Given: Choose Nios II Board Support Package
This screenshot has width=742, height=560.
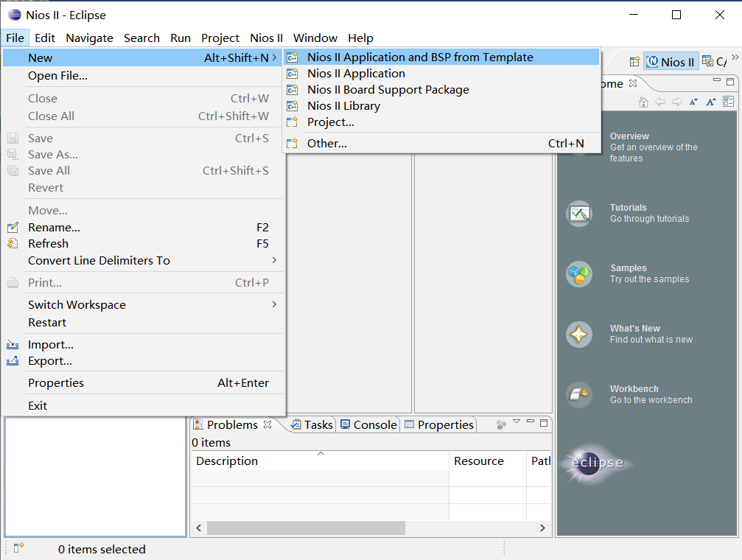Looking at the screenshot, I should pos(388,89).
